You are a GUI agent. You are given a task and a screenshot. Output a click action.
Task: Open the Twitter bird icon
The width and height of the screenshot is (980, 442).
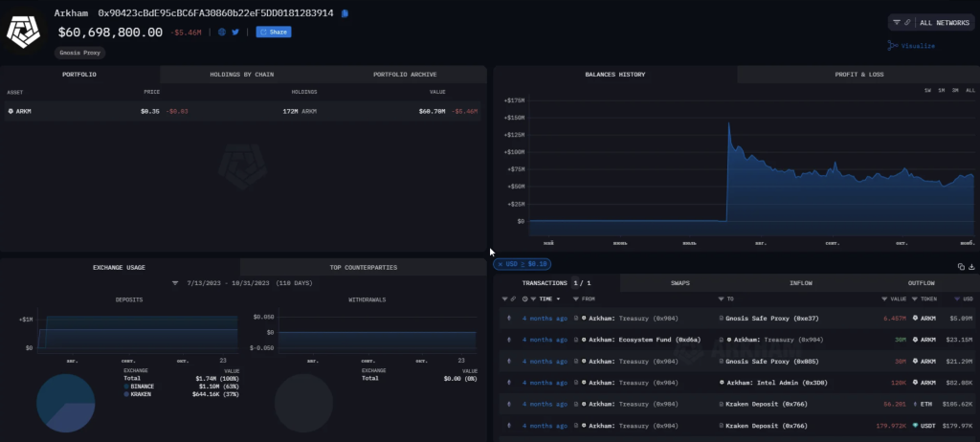[235, 32]
